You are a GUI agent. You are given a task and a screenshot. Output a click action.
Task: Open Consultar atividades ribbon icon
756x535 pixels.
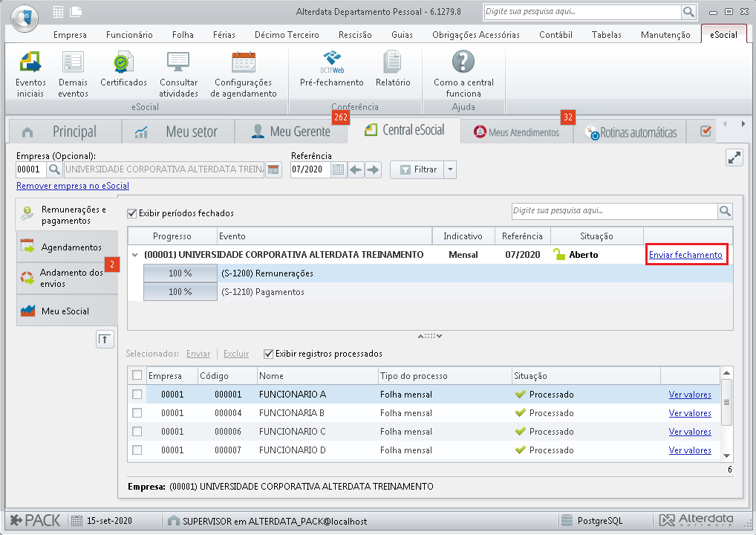tap(178, 74)
